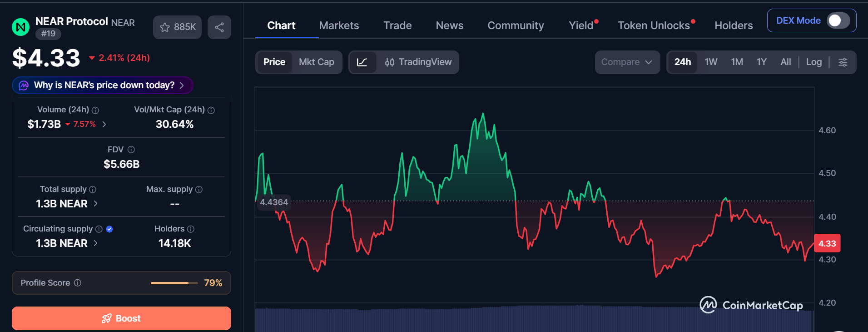Show info for Profile Score
Viewport: 868px width, 332px height.
pyautogui.click(x=78, y=283)
